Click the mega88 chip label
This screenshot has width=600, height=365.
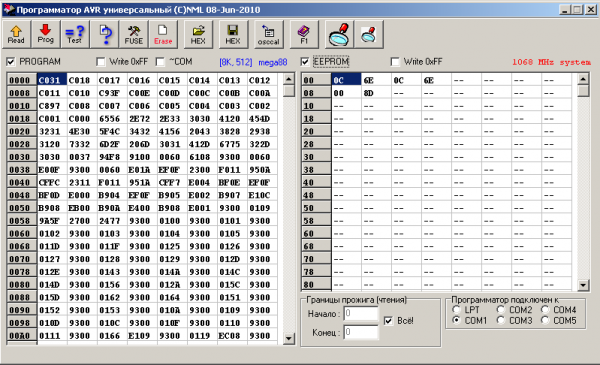tap(272, 62)
